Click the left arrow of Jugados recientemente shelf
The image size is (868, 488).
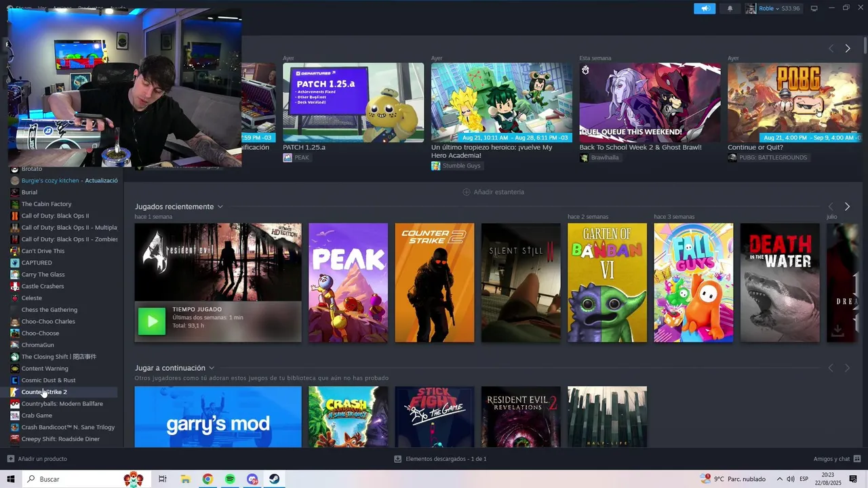(x=831, y=206)
